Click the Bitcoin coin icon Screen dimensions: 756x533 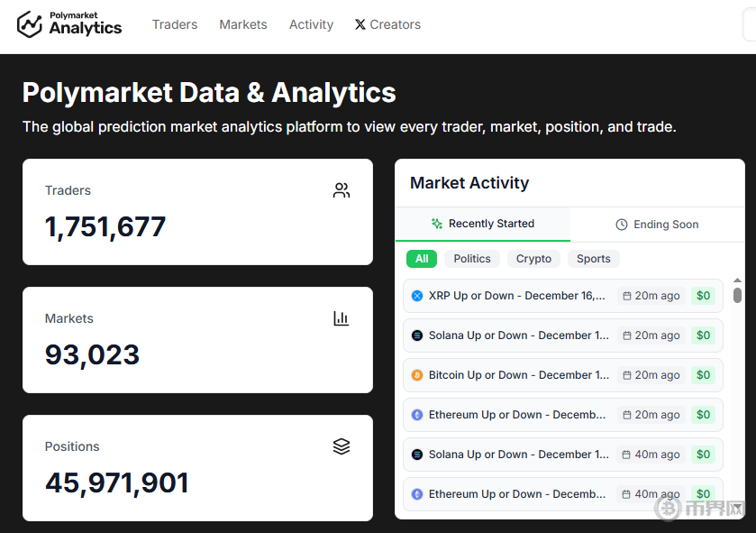[417, 375]
